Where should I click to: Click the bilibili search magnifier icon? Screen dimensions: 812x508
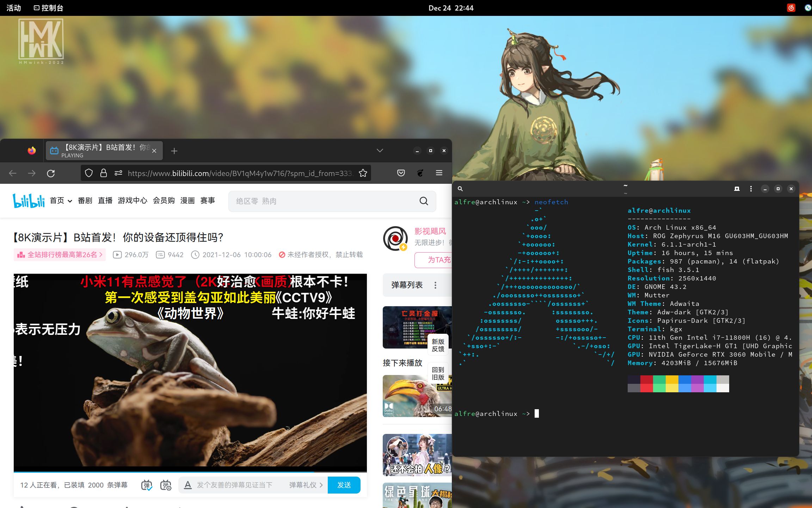[x=424, y=201]
